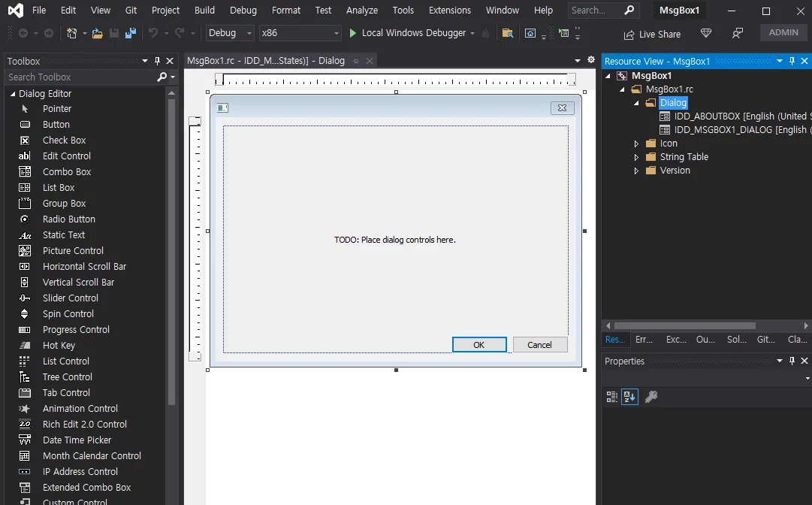
Task: Open the Debug configuration dropdown
Action: point(230,33)
